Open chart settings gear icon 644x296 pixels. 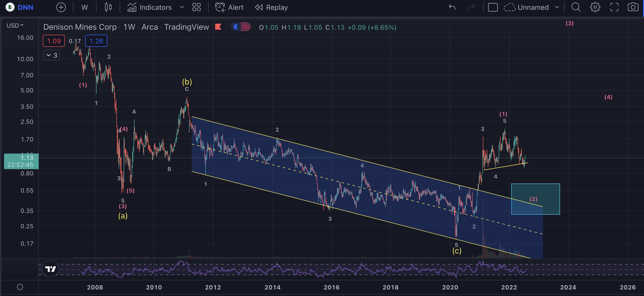(x=595, y=7)
